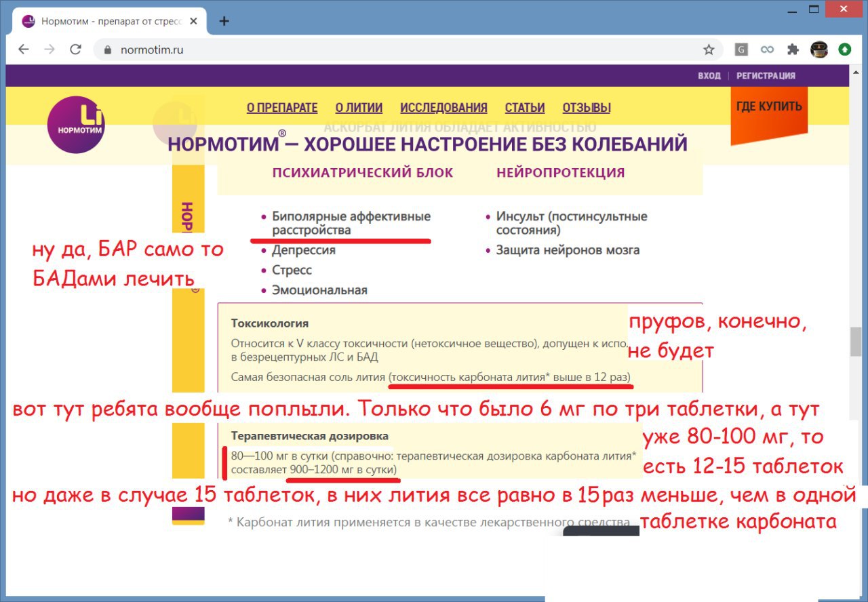Open the СТАТЬИ menu item

(x=525, y=107)
